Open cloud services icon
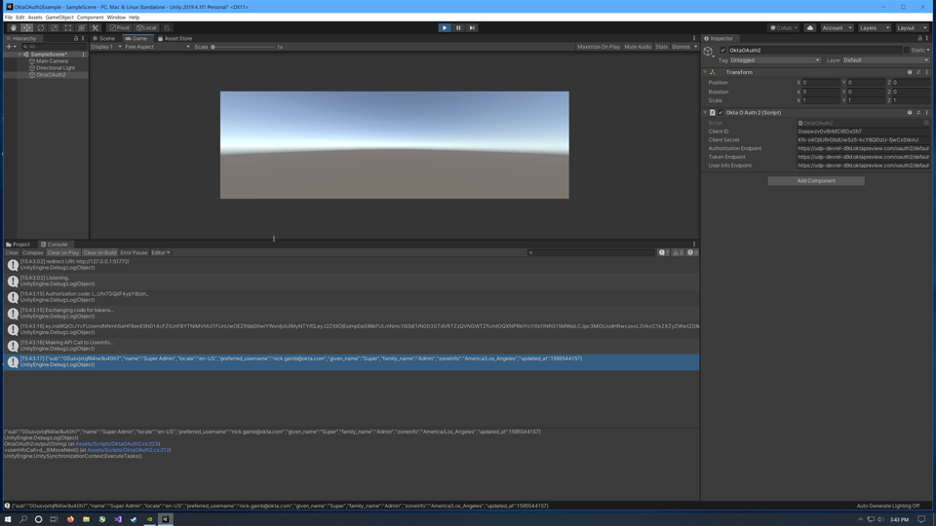The height and width of the screenshot is (526, 936). tap(810, 28)
